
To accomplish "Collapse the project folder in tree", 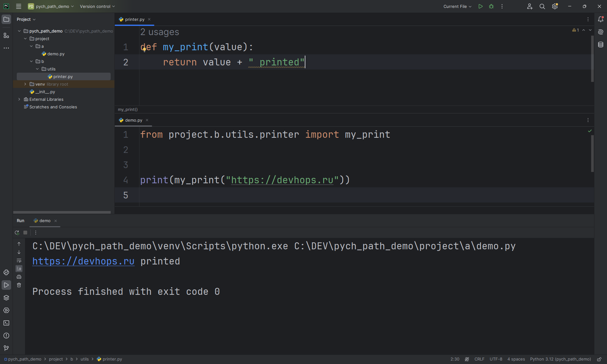I will coord(25,39).
